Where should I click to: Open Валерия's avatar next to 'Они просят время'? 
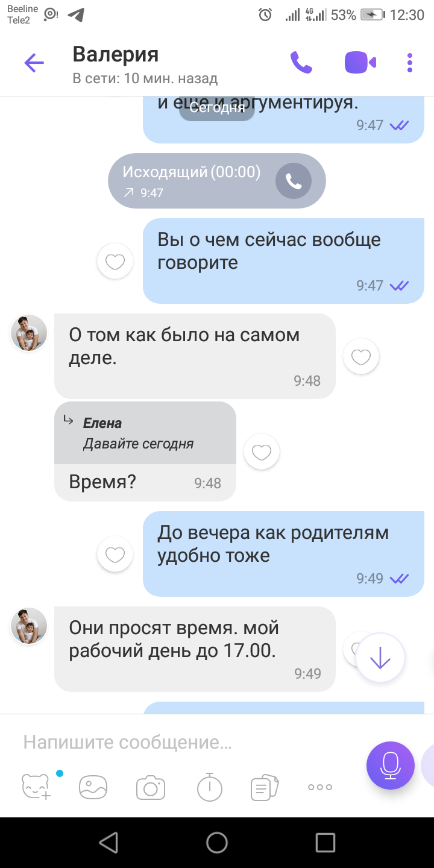(x=29, y=626)
